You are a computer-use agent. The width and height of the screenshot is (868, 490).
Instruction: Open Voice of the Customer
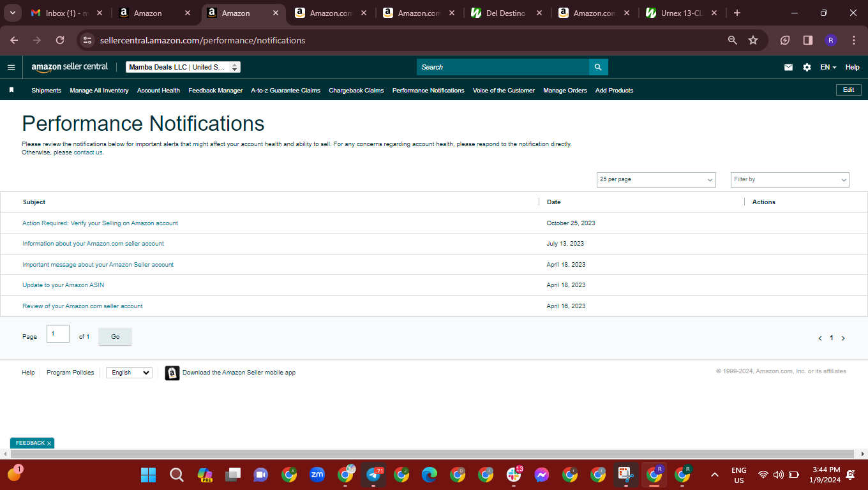(504, 91)
